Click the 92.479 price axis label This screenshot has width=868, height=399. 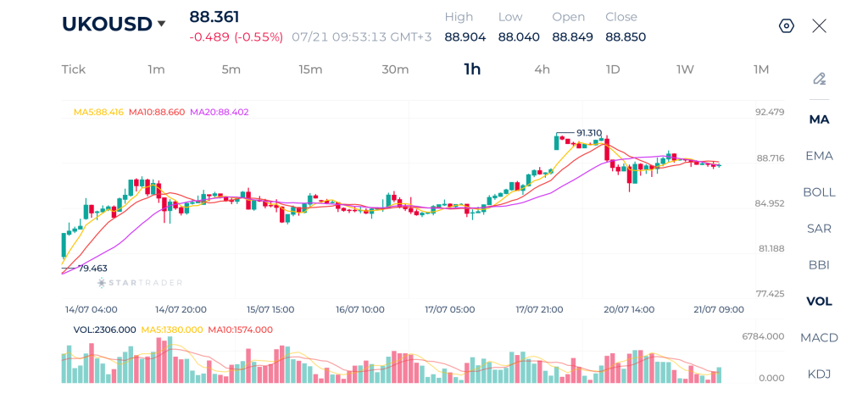point(770,113)
